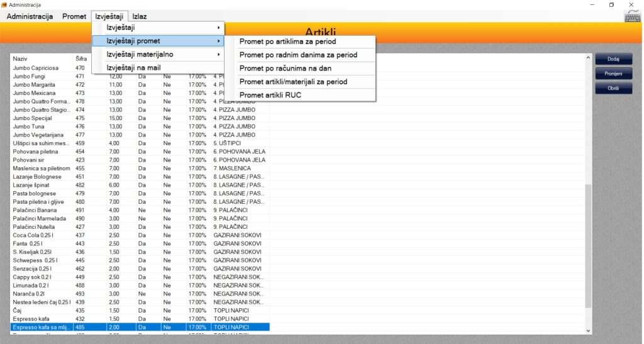Click the list scrollbar down arrow
644x344 pixels.
[x=588, y=330]
